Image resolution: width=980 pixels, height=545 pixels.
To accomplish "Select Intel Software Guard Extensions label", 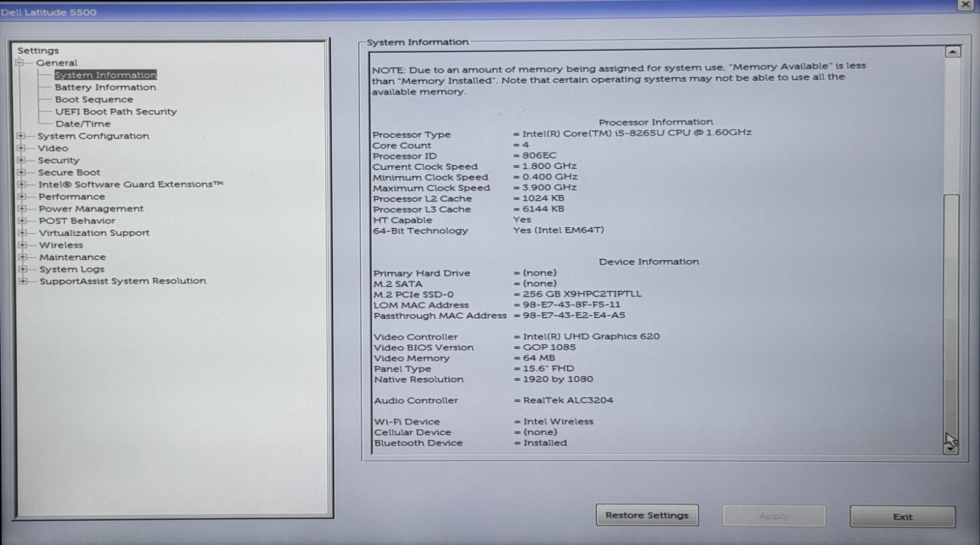I will coord(130,184).
